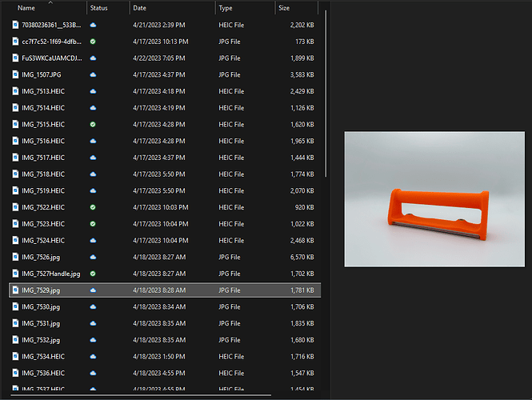Click the vertical scrollbar of file list
Screen dimensions: 532x400
point(326,94)
